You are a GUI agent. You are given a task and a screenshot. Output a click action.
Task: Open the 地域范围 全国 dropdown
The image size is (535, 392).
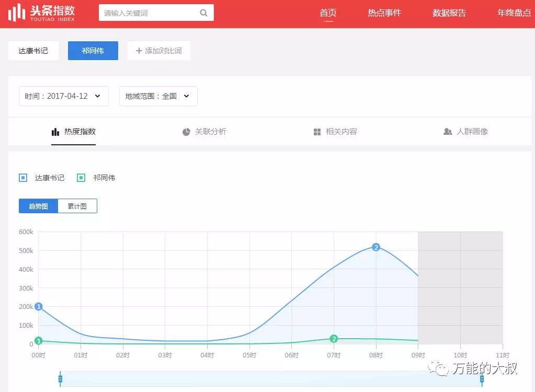pyautogui.click(x=158, y=96)
